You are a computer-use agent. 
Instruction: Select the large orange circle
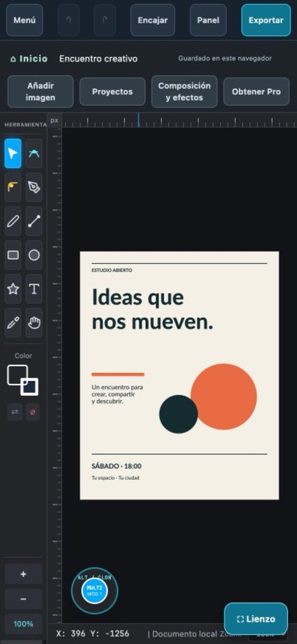(224, 396)
